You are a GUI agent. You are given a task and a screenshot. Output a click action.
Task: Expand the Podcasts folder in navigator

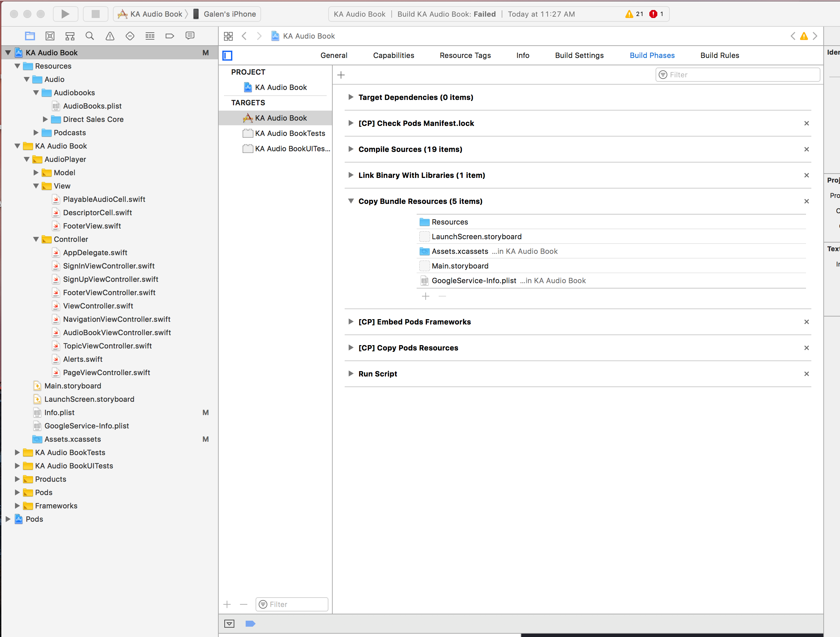(36, 133)
